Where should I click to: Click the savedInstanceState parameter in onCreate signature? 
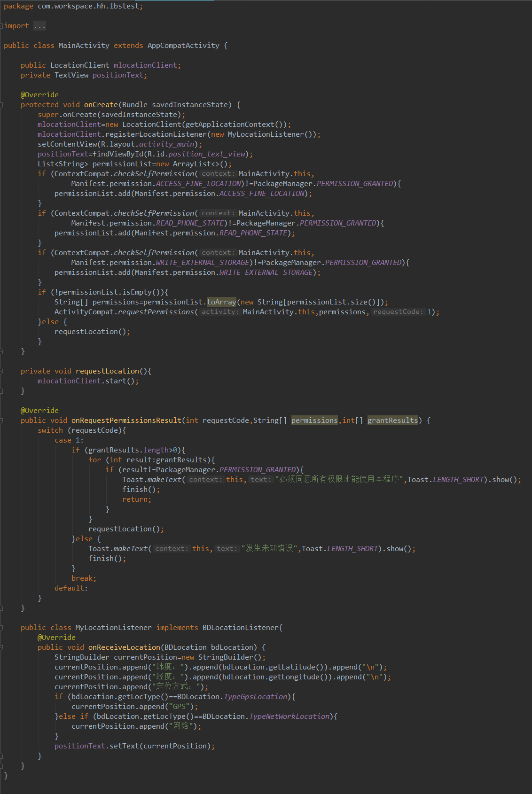point(190,105)
